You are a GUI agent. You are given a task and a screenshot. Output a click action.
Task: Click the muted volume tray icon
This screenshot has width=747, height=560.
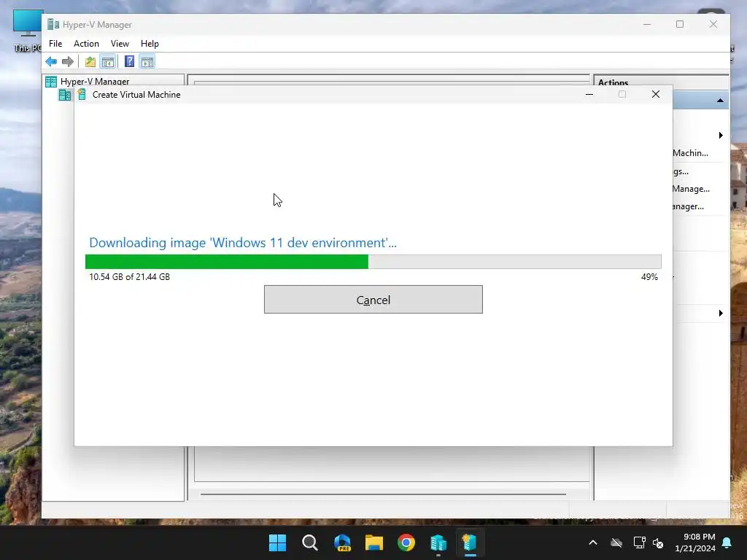pos(659,542)
